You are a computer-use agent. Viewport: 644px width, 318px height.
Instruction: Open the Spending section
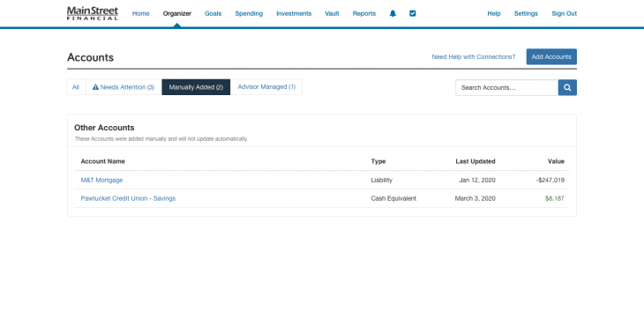pyautogui.click(x=249, y=13)
